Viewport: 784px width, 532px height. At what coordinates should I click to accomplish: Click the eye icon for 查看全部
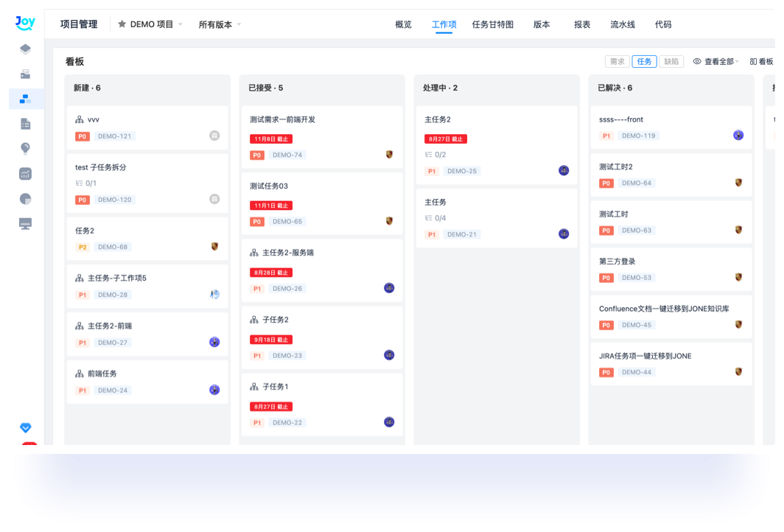click(x=697, y=61)
